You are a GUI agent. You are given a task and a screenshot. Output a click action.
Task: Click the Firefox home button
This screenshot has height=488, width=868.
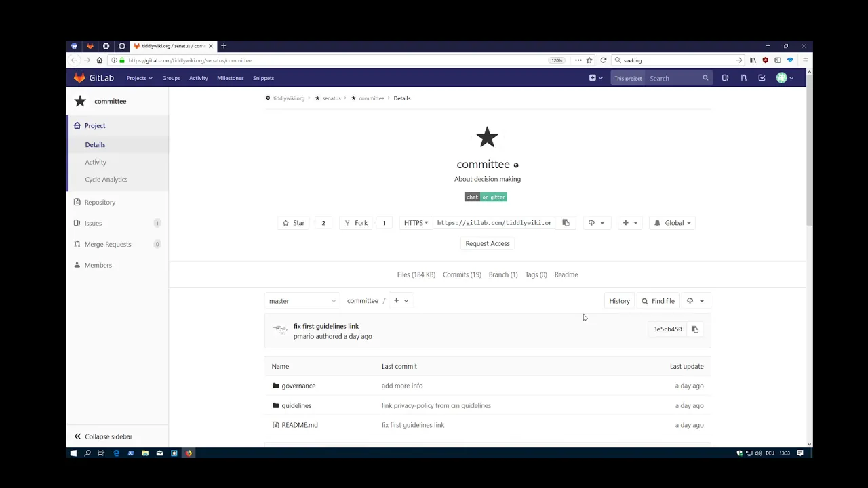point(99,60)
